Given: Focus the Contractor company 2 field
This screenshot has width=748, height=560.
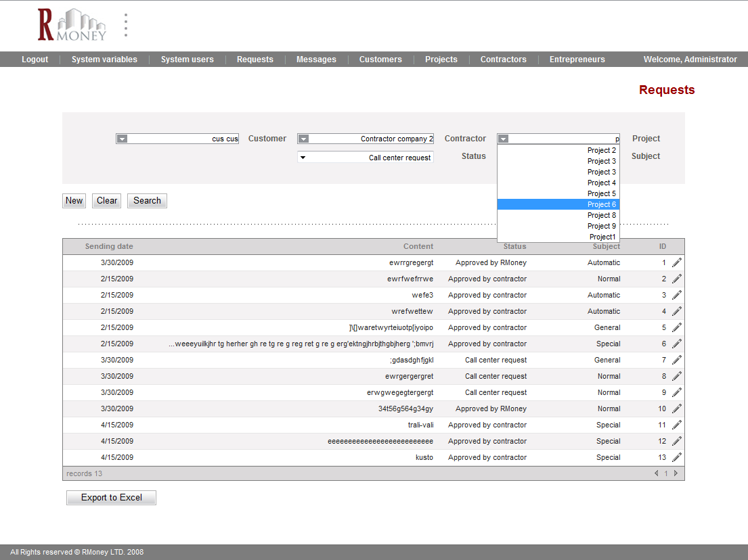Looking at the screenshot, I should click(366, 139).
